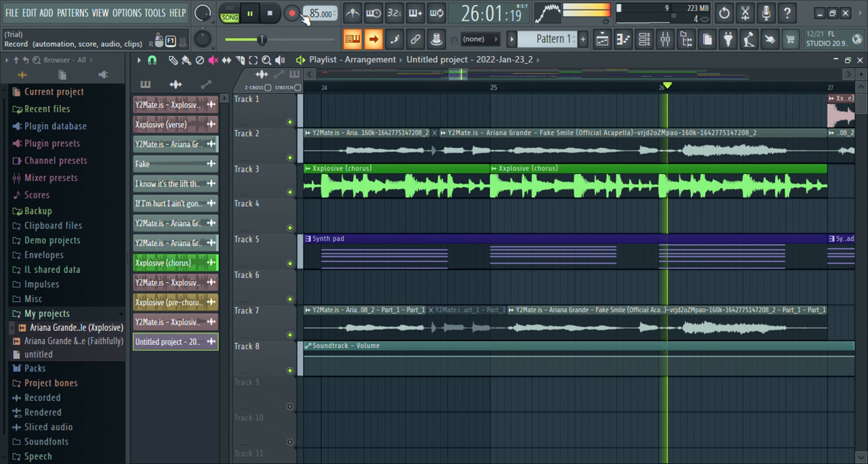
Task: Click the record button in transport panel
Action: point(292,14)
